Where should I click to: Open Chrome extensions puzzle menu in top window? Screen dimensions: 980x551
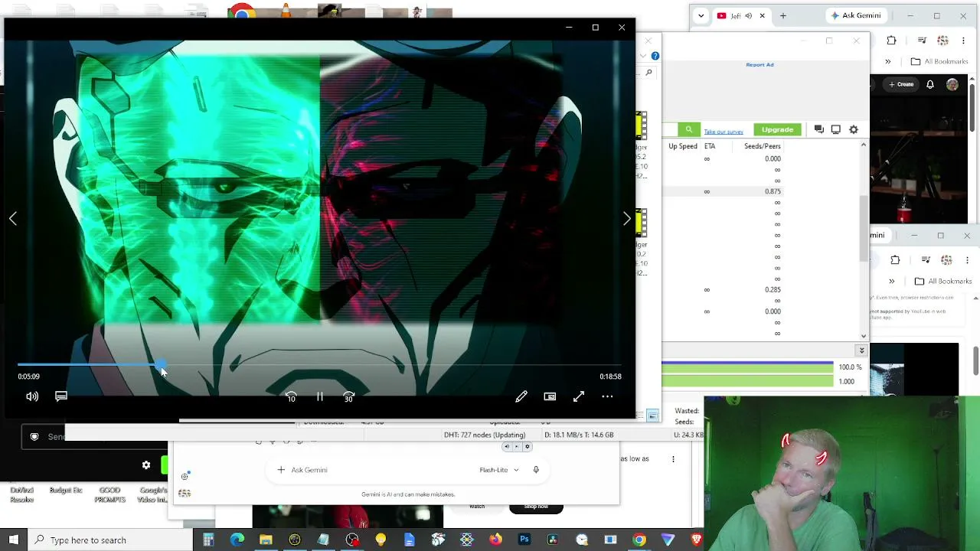(x=891, y=41)
